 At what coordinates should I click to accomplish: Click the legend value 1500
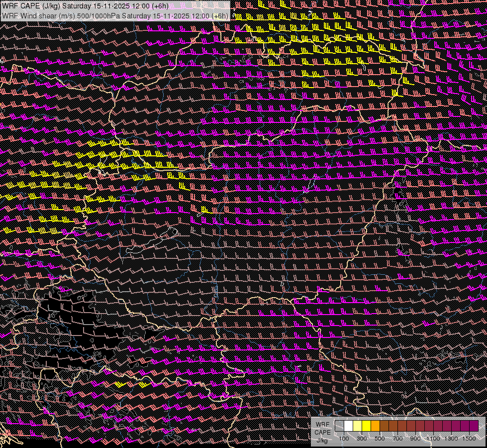point(469,439)
